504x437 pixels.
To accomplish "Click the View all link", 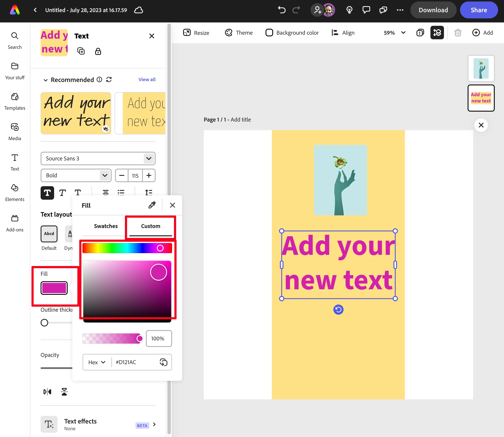I will pyautogui.click(x=147, y=79).
